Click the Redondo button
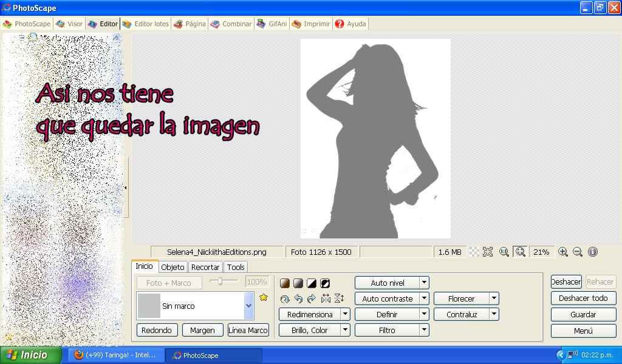622x364 pixels. coord(157,330)
